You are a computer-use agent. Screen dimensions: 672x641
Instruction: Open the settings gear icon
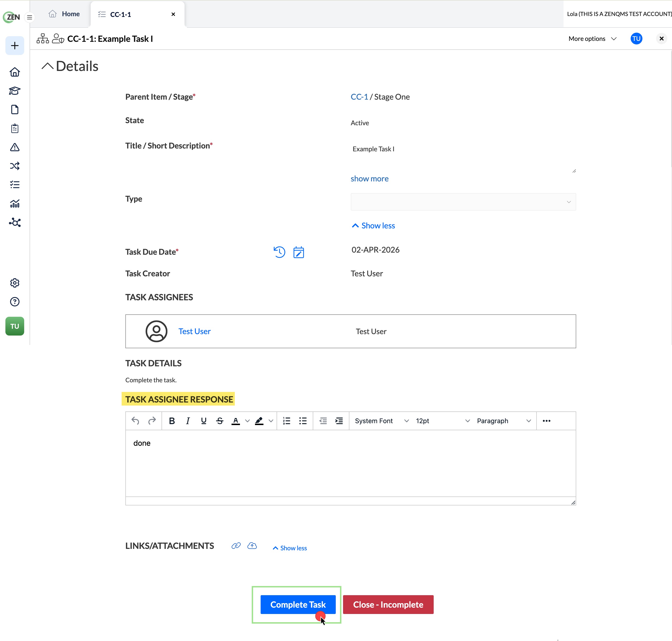click(15, 283)
